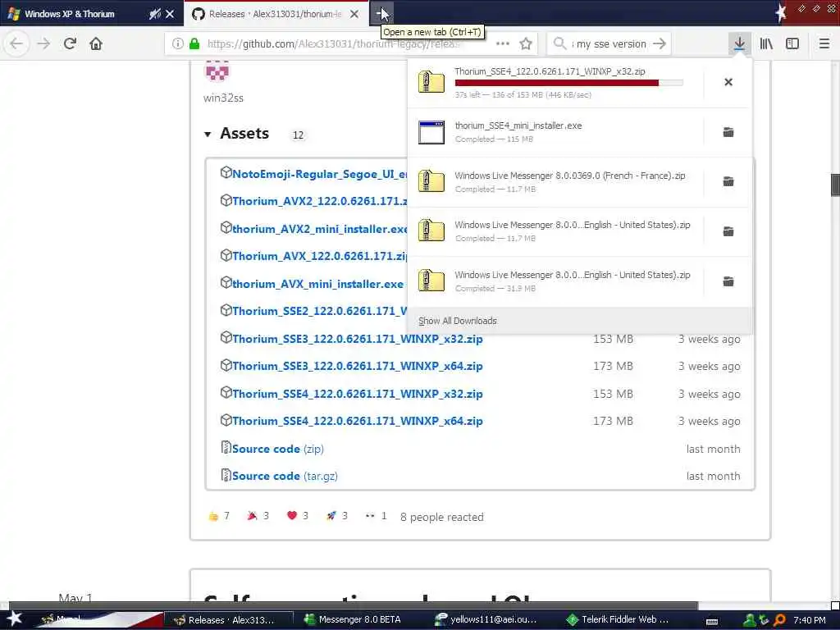The width and height of the screenshot is (840, 630).
Task: Reload the current GitHub page
Action: tap(70, 43)
